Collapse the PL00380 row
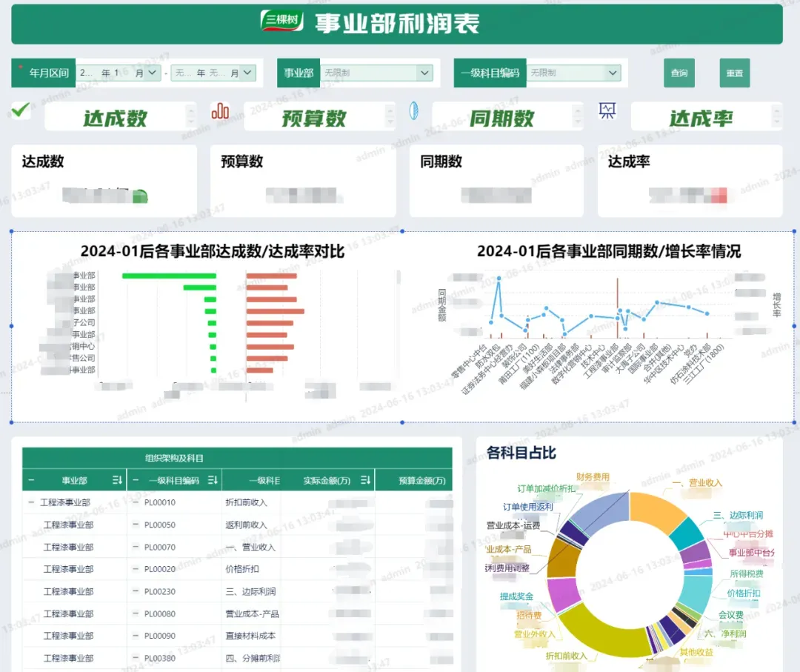This screenshot has width=800, height=672. (136, 658)
